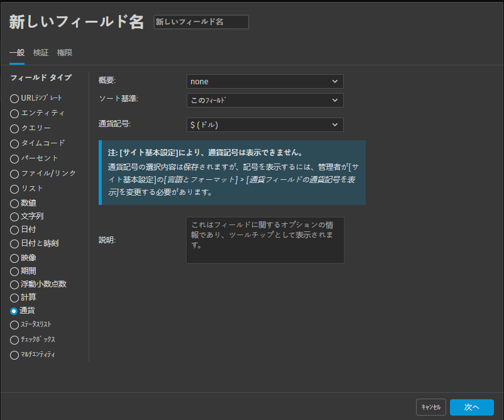Open the 通貨記号 currency symbol dropdown
The height and width of the screenshot is (420, 504).
click(264, 124)
